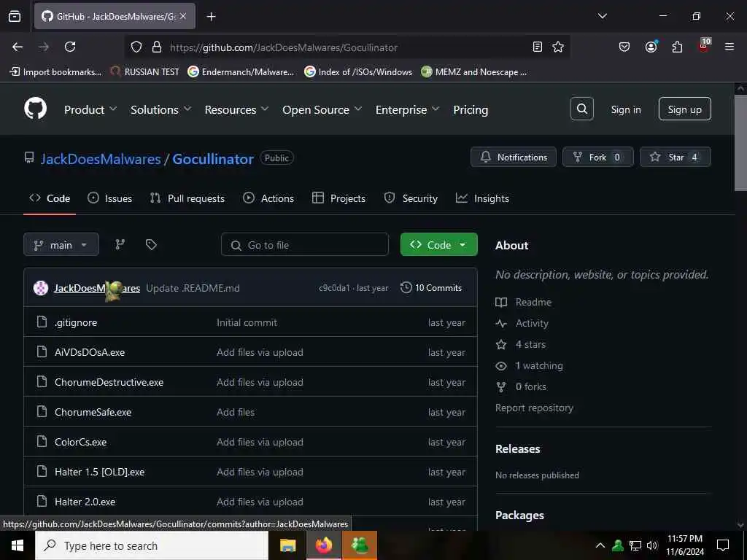Expand the Solutions menu
The width and height of the screenshot is (747, 560).
click(x=161, y=109)
